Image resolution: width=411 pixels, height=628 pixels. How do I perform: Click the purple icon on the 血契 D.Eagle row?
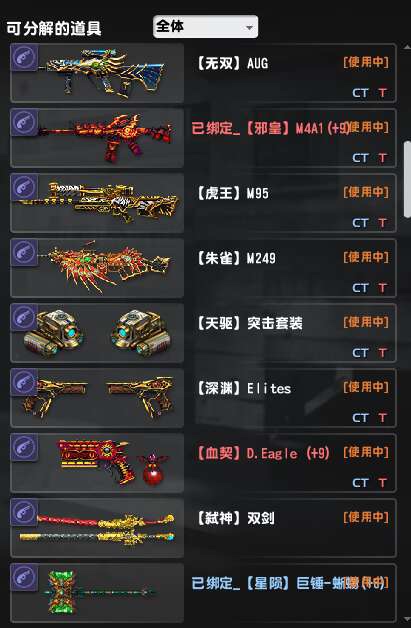tap(24, 447)
